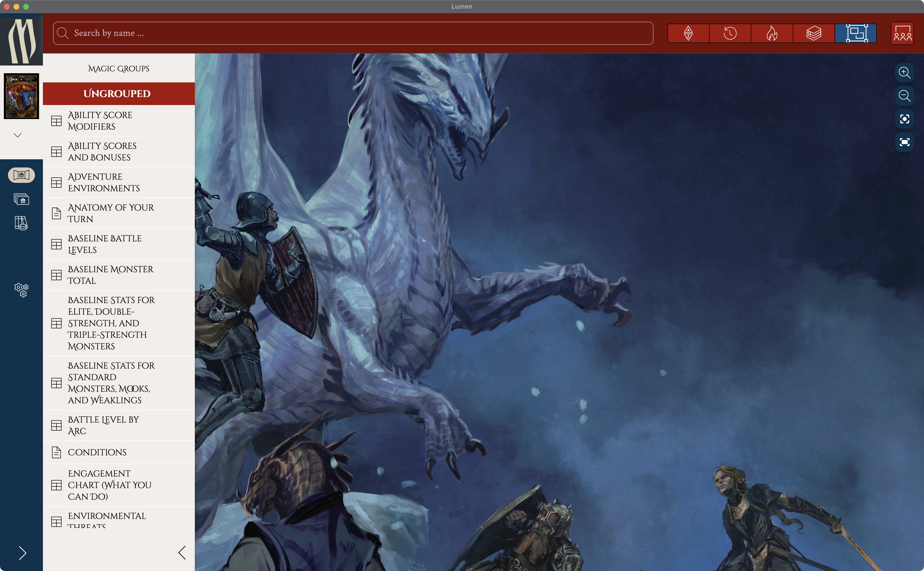Expand the chevron below the book cover

[x=18, y=135]
